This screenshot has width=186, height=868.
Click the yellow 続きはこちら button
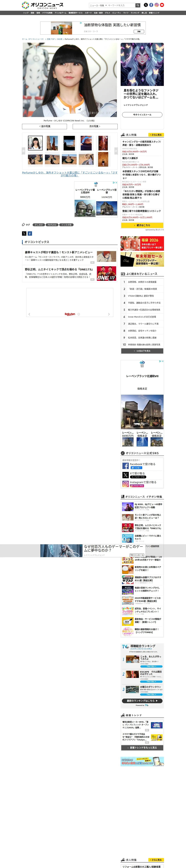pyautogui.click(x=142, y=225)
